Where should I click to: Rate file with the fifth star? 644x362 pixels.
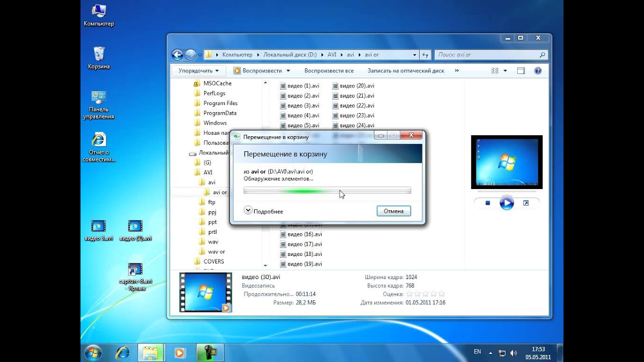(442, 294)
